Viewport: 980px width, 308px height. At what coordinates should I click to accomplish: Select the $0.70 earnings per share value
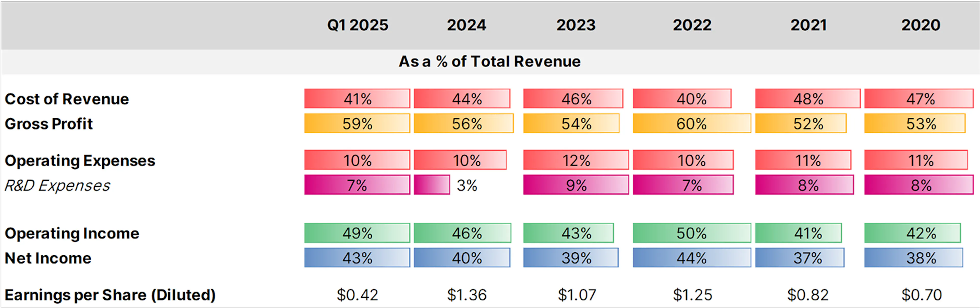pos(921,295)
